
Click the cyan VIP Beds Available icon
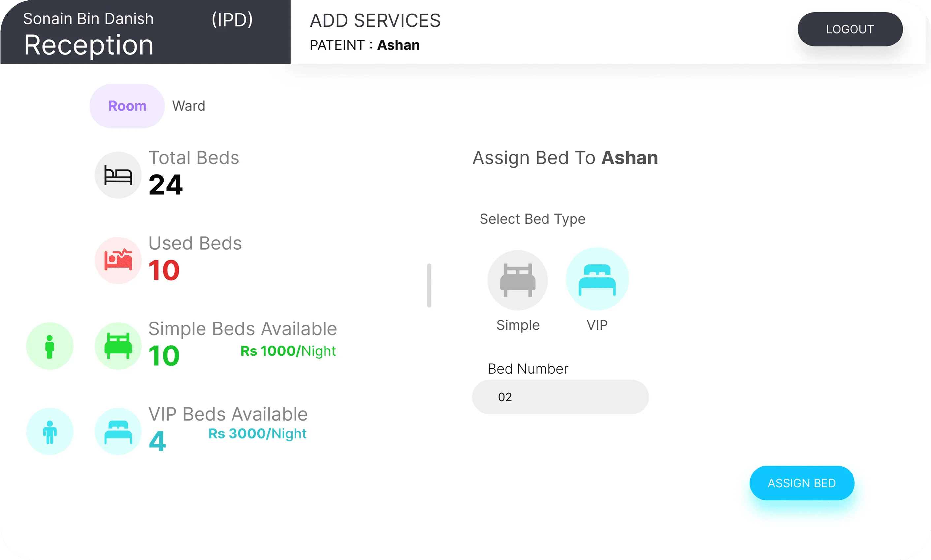[x=118, y=431]
